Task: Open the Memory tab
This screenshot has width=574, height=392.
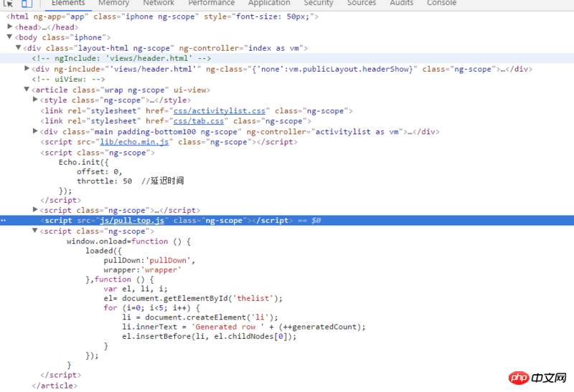Action: 113,3
